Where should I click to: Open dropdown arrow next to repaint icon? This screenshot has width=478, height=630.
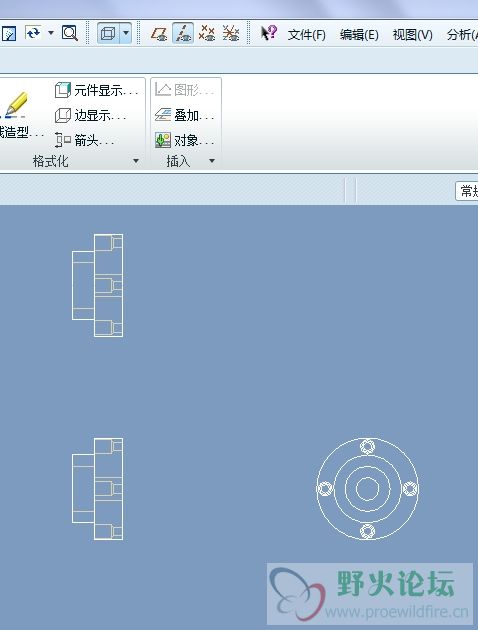tap(51, 33)
